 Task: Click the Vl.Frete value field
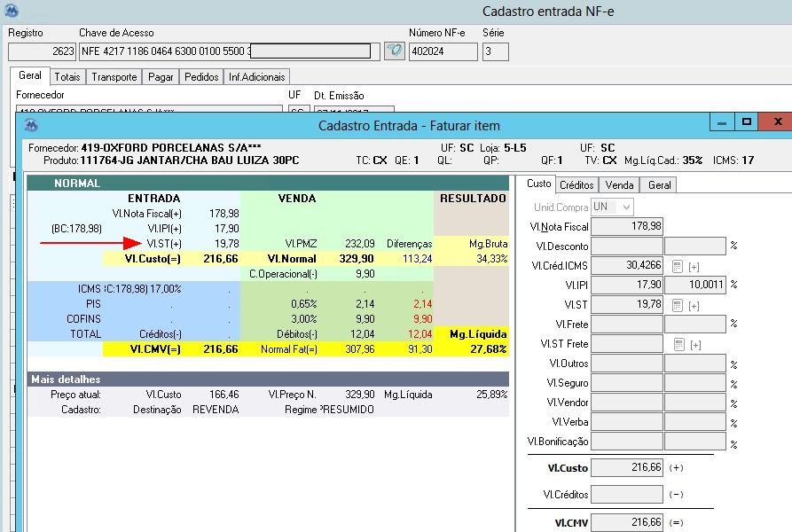pos(627,324)
